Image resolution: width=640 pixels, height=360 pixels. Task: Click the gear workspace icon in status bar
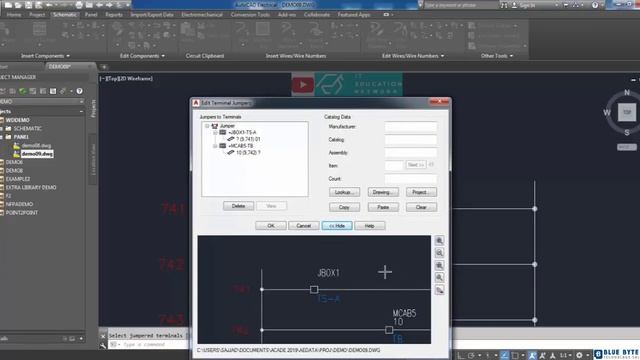pyautogui.click(x=579, y=356)
